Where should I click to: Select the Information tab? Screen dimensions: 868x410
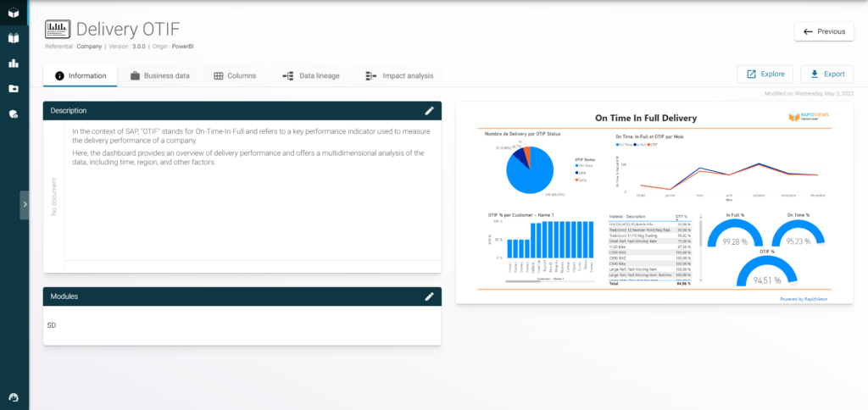[81, 75]
